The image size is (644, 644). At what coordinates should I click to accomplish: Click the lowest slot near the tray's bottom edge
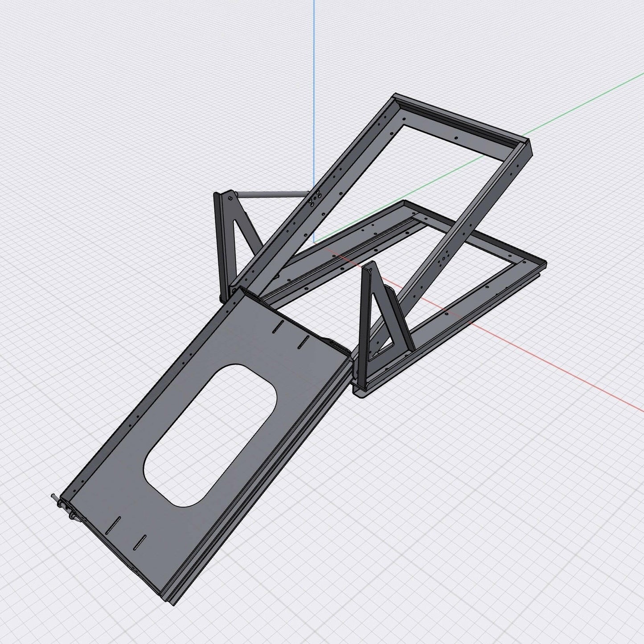click(x=140, y=541)
